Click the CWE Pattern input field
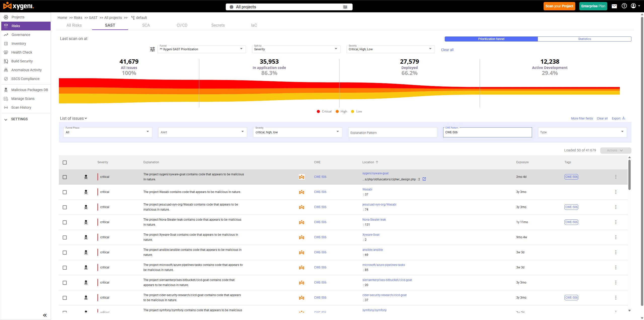This screenshot has height=320, width=644. [x=487, y=132]
